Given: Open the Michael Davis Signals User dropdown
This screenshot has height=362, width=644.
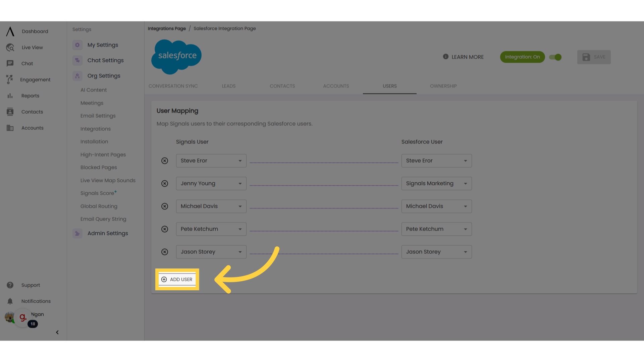Looking at the screenshot, I should 211,206.
